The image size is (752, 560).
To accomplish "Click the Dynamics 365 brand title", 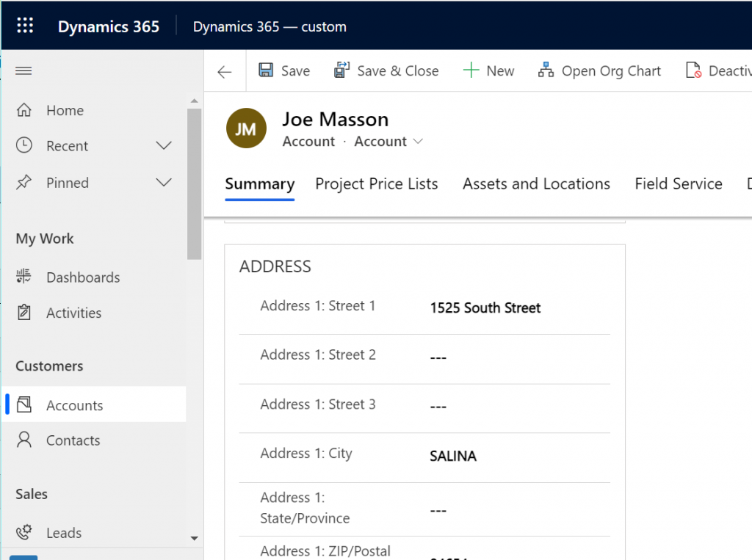I will pyautogui.click(x=109, y=26).
